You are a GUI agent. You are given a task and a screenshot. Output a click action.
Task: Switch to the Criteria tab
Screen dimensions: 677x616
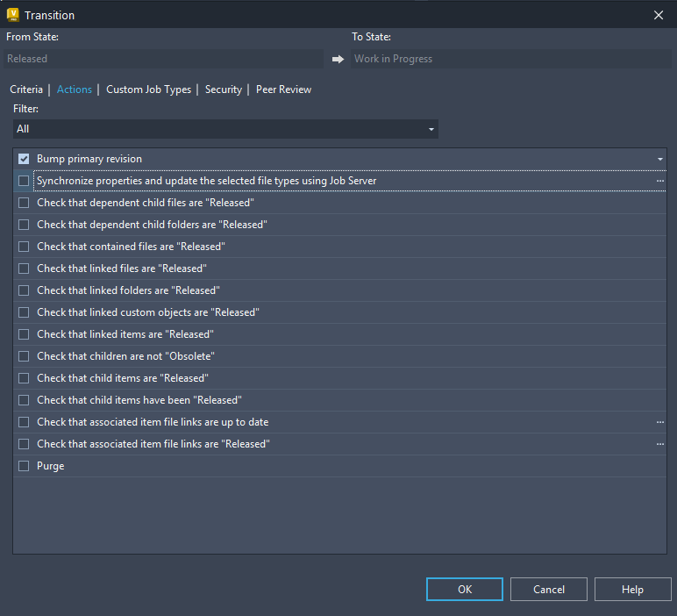point(26,90)
